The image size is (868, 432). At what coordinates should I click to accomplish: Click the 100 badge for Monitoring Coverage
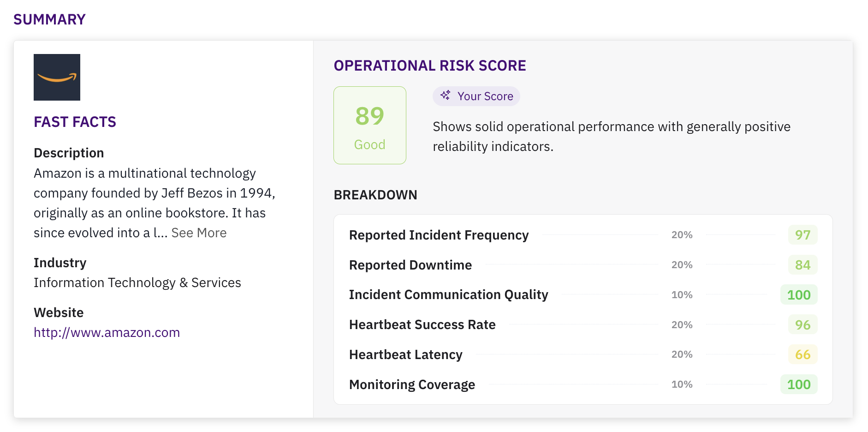(x=798, y=384)
